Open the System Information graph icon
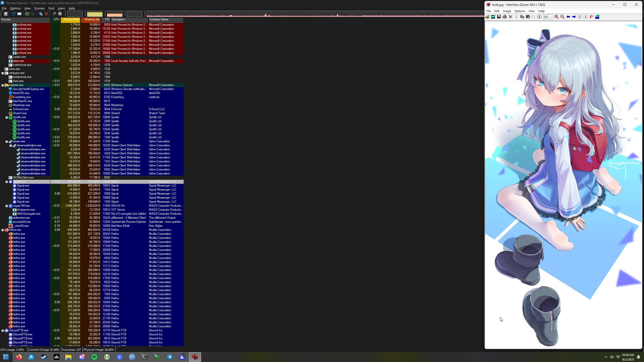The image size is (644, 362). [27, 14]
